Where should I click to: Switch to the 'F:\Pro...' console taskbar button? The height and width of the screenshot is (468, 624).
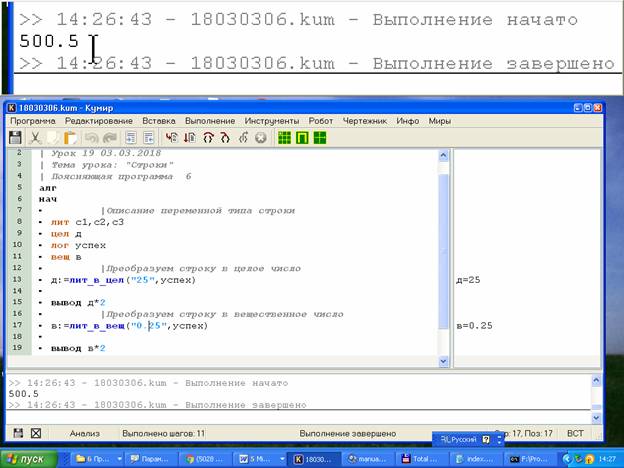coord(529,459)
